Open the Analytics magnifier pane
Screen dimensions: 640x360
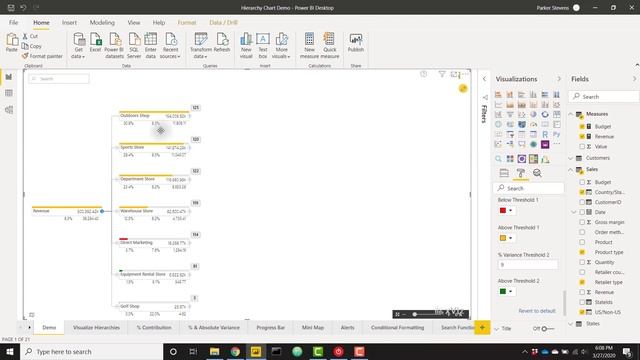tap(537, 173)
